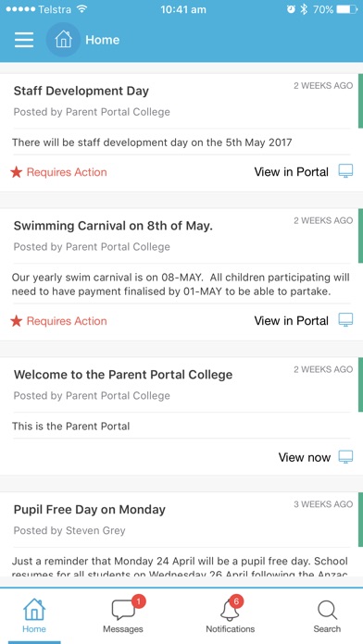Click View in Portal for Staff Development Day
This screenshot has height=644, width=363.
(291, 172)
